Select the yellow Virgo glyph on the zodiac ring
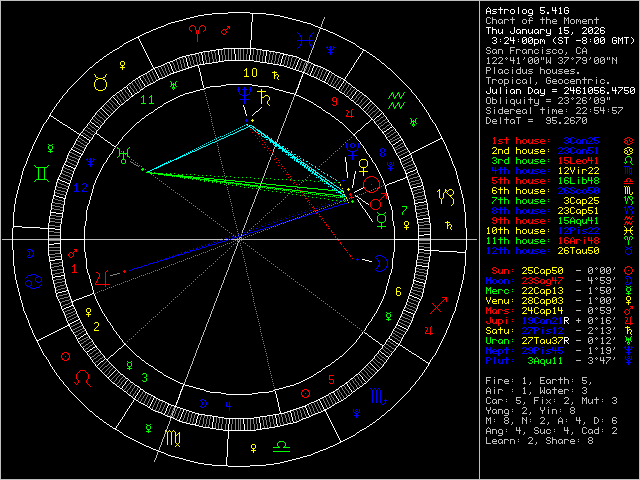 [x=173, y=438]
